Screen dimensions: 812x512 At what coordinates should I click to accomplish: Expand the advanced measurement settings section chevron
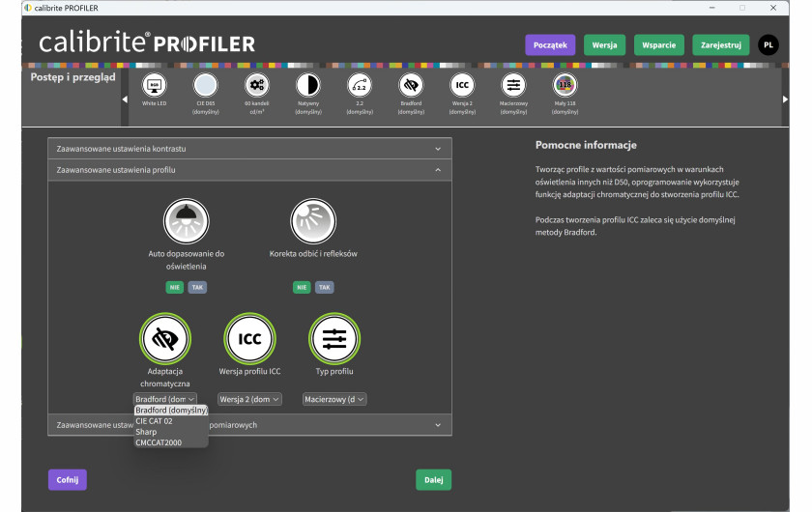click(x=438, y=425)
